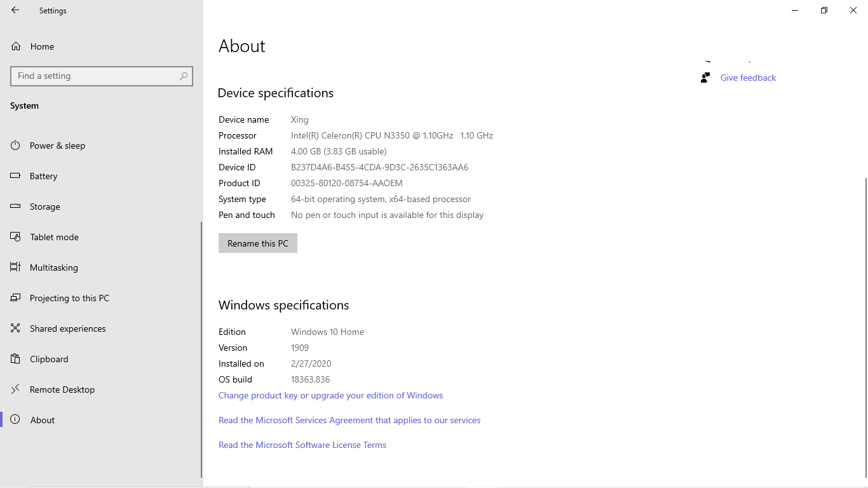The height and width of the screenshot is (488, 868).
Task: Click the device name value Xing
Action: (x=300, y=119)
